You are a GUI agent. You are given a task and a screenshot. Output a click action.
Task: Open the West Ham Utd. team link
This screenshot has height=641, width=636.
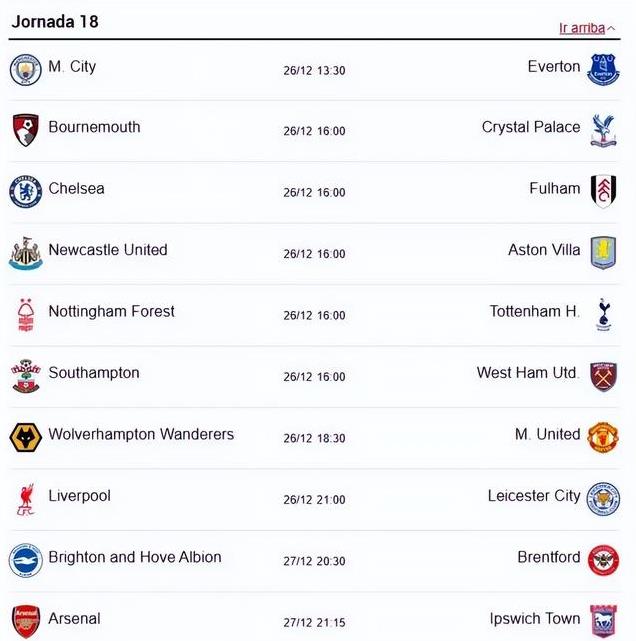click(x=528, y=373)
